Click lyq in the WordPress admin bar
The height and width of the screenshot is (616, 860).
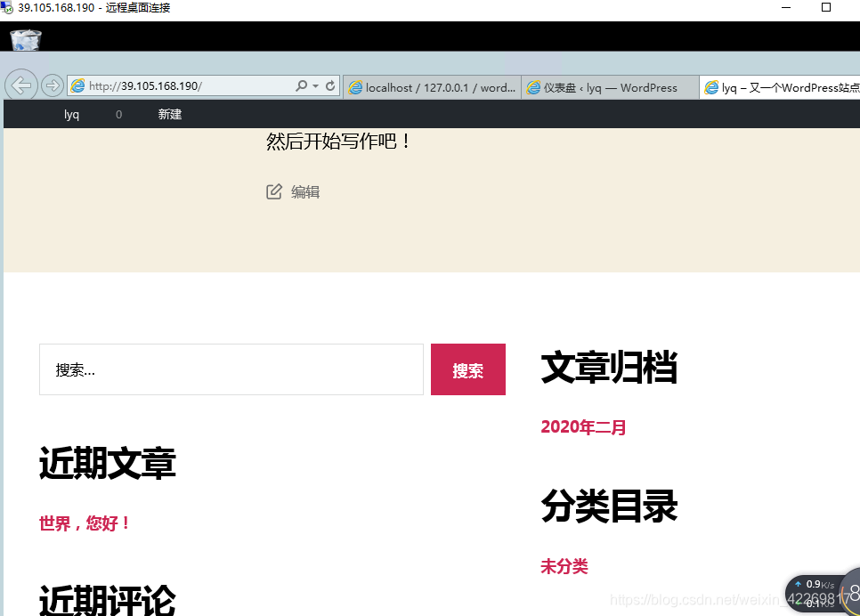(71, 114)
